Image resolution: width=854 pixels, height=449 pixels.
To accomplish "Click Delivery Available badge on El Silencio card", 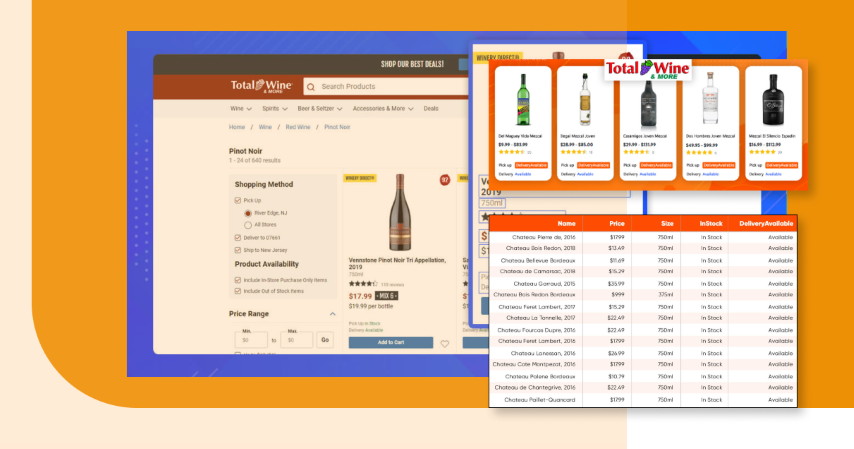I will pyautogui.click(x=782, y=165).
